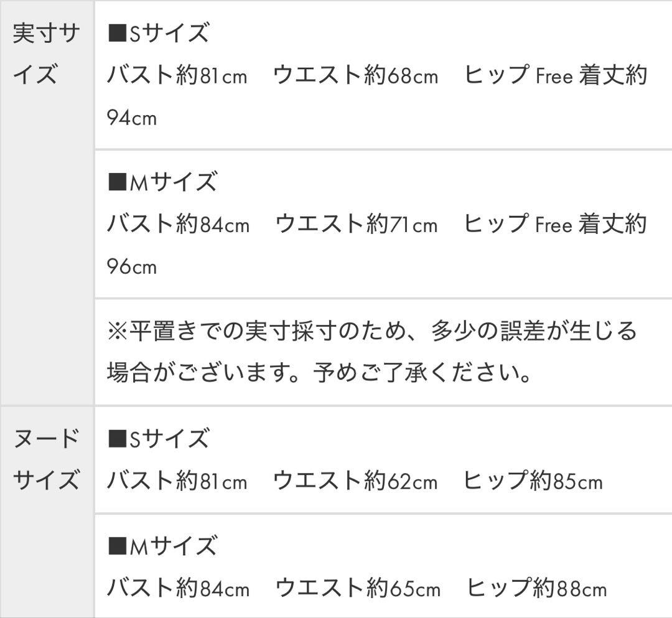
Task: Select the Mサイズ heading under ヌードサイズ
Action: (162, 546)
